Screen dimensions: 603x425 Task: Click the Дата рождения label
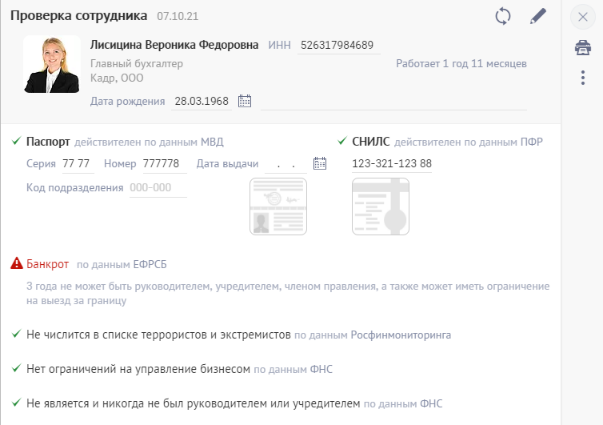pyautogui.click(x=127, y=102)
